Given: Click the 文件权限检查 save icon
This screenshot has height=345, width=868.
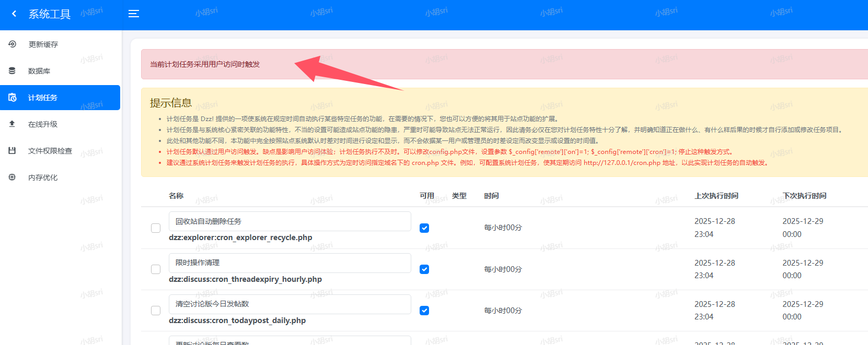Looking at the screenshot, I should pos(12,150).
